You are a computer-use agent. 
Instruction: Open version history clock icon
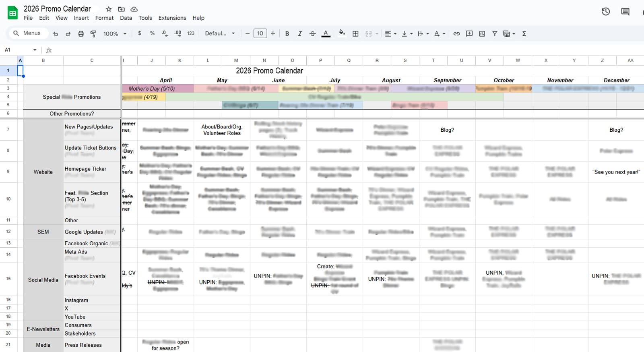point(606,12)
